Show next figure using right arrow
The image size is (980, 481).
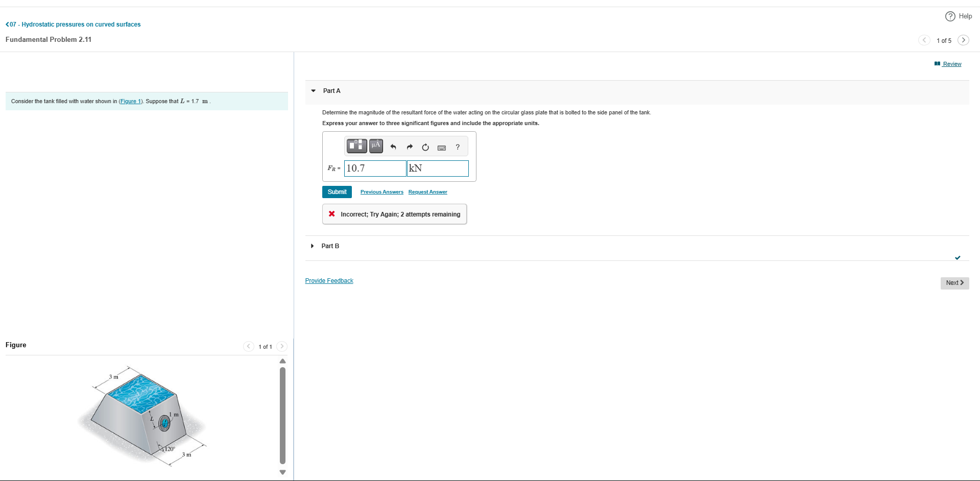282,346
